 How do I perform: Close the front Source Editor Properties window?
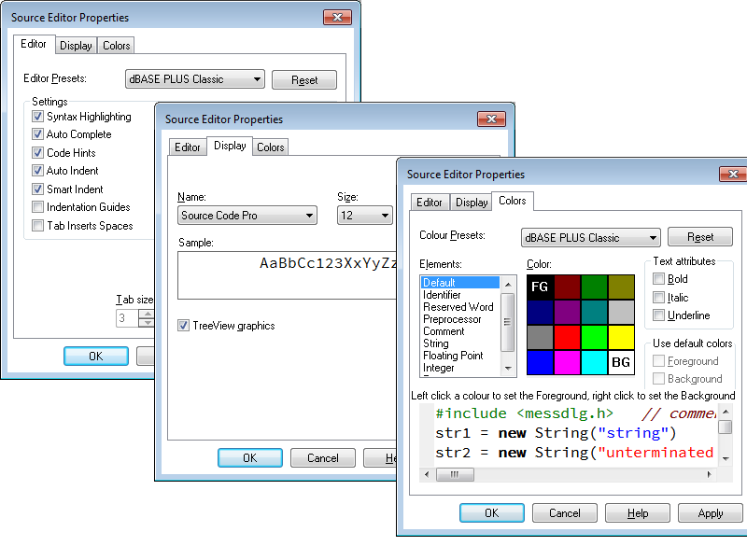(733, 175)
